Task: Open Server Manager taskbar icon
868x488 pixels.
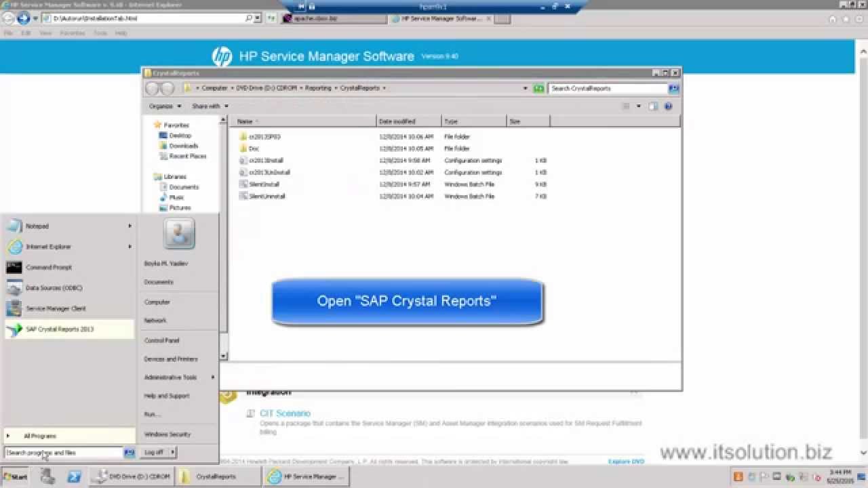Action: [47, 476]
